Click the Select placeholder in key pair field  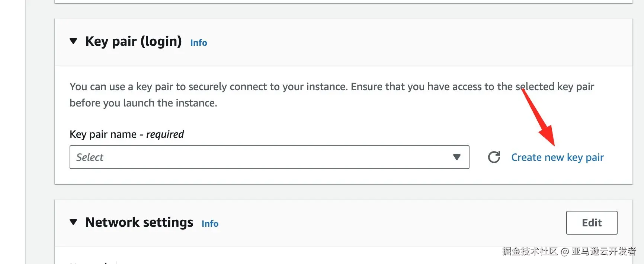tap(90, 158)
